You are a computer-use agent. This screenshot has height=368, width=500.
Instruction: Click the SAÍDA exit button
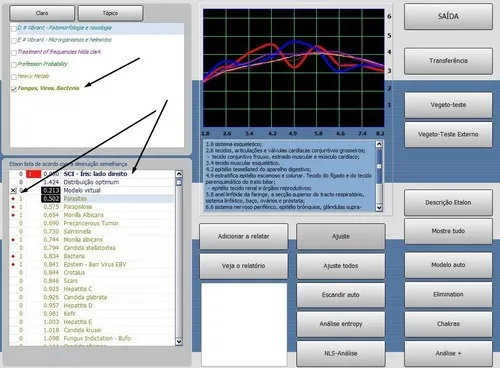(448, 16)
